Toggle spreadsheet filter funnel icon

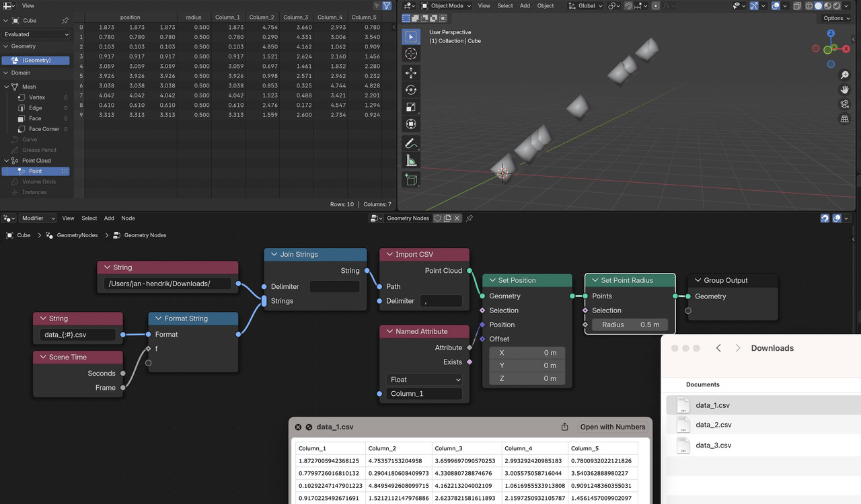coord(387,5)
